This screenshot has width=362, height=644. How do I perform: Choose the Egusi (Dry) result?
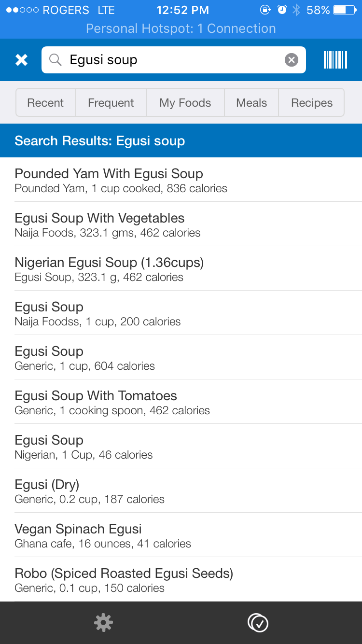(x=181, y=491)
